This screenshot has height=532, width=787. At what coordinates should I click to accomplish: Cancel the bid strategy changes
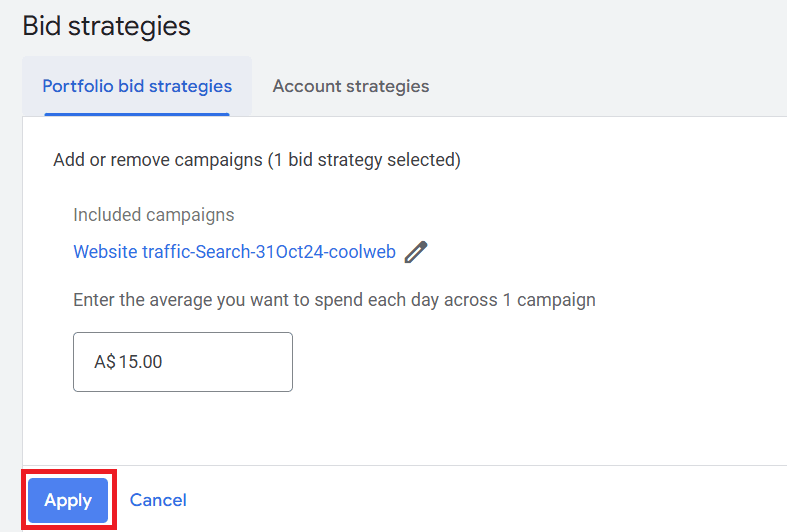point(158,500)
